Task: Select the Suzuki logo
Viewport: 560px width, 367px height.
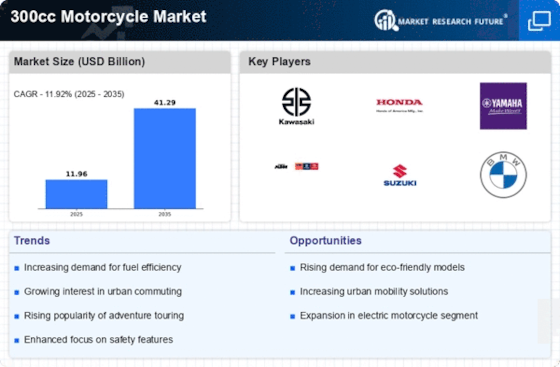Action: [x=400, y=175]
